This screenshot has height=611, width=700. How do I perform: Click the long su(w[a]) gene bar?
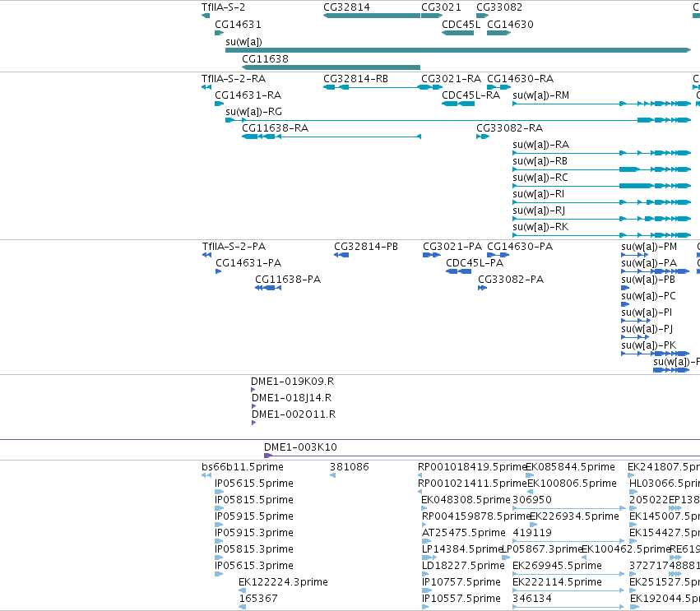coord(458,50)
